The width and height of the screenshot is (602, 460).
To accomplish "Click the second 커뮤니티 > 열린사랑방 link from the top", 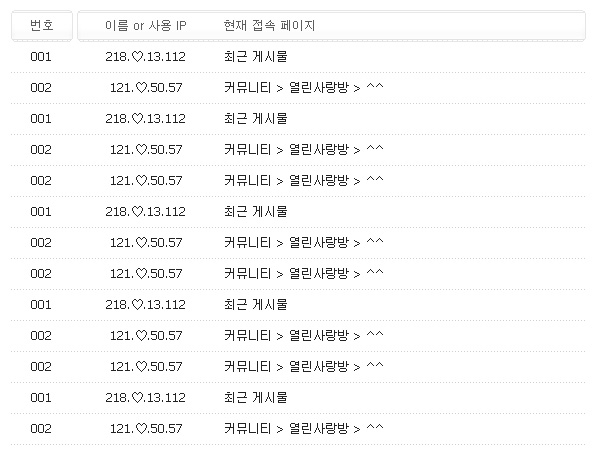I will (x=304, y=150).
